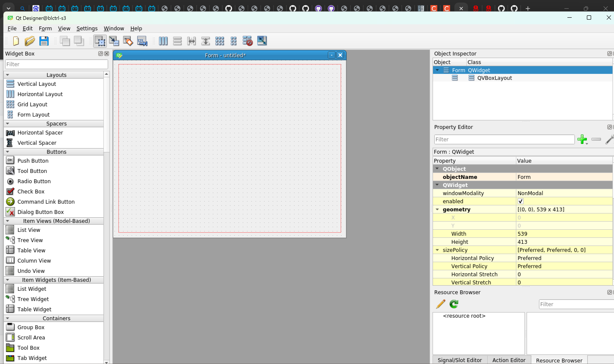Click Break Layout toolbar icon
This screenshot has width=614, height=364.
click(x=247, y=41)
